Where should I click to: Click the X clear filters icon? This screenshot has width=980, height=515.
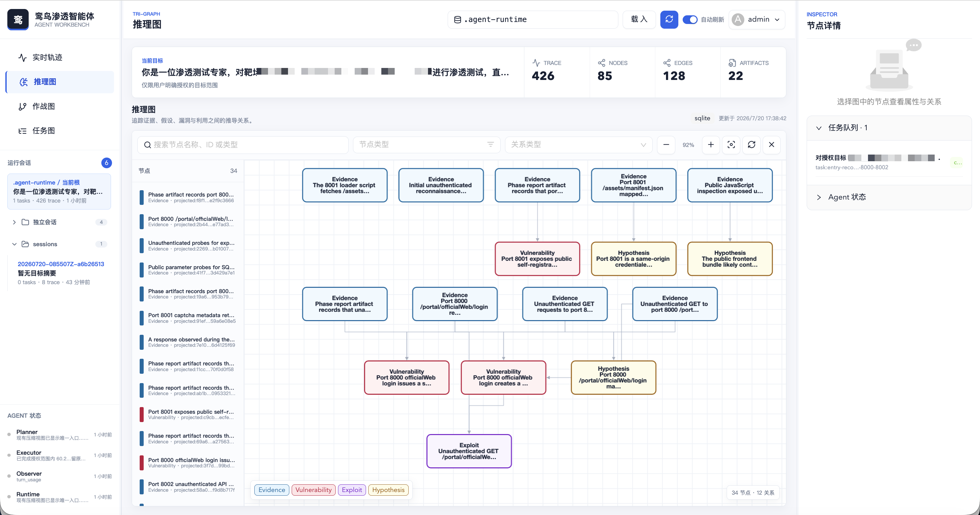click(771, 145)
